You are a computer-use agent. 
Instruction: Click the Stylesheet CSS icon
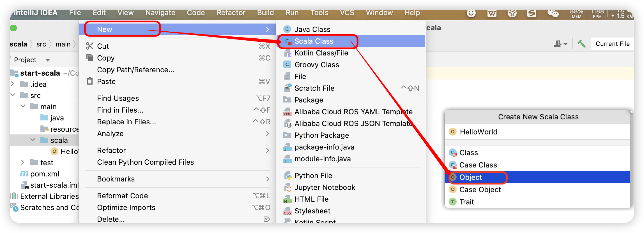click(x=287, y=211)
